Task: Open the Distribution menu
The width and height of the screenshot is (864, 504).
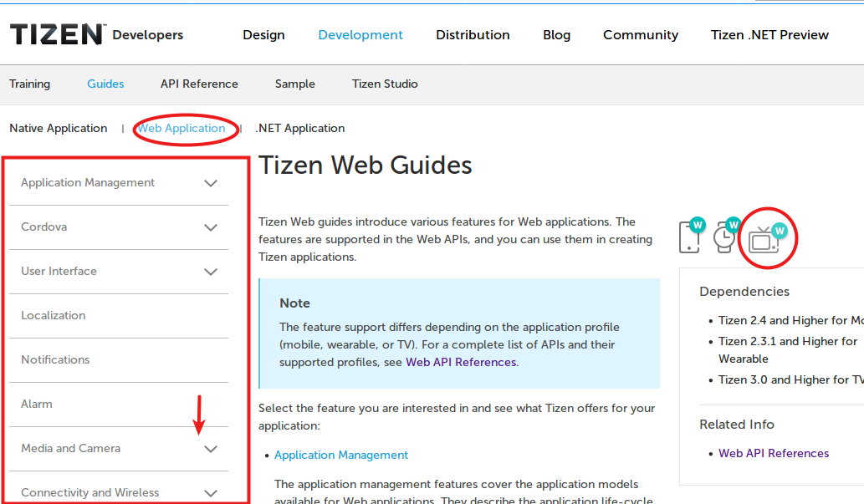Action: [473, 35]
